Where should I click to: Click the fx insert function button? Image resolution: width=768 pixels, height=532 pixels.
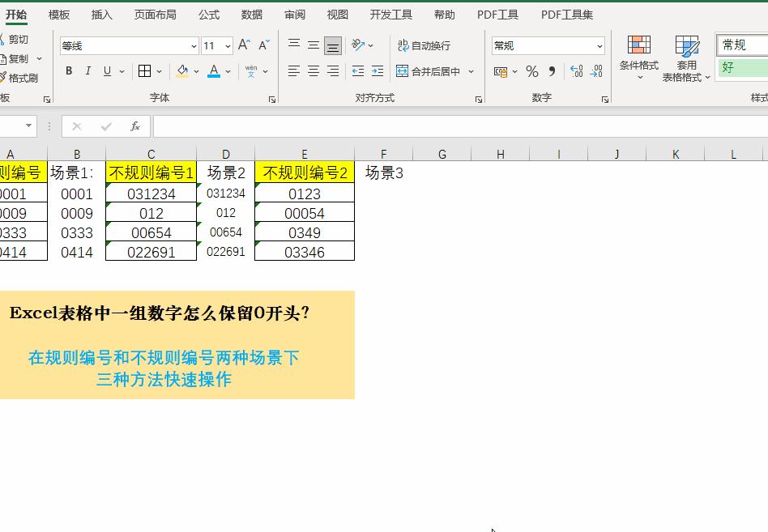pyautogui.click(x=135, y=126)
